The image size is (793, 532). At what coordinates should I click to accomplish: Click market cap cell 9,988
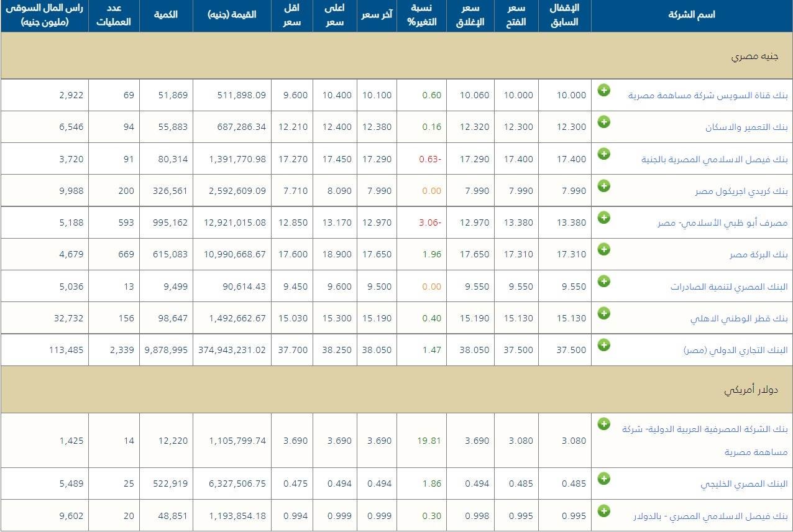coord(71,191)
